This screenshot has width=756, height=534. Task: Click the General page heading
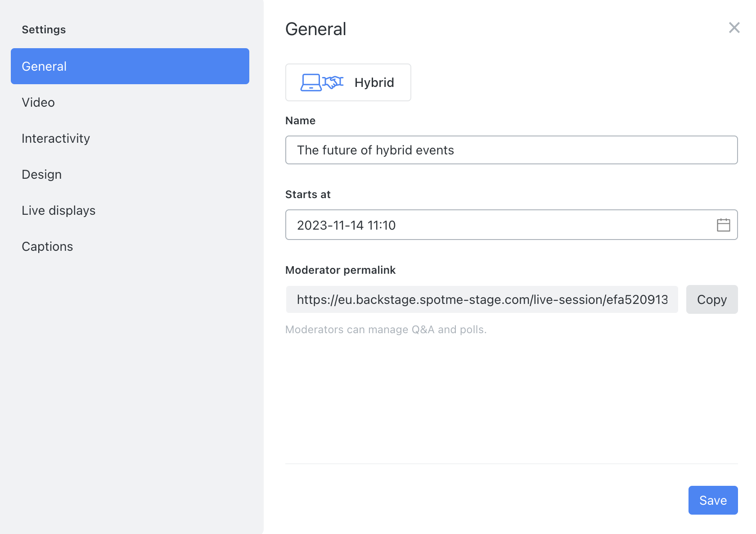pyautogui.click(x=316, y=29)
